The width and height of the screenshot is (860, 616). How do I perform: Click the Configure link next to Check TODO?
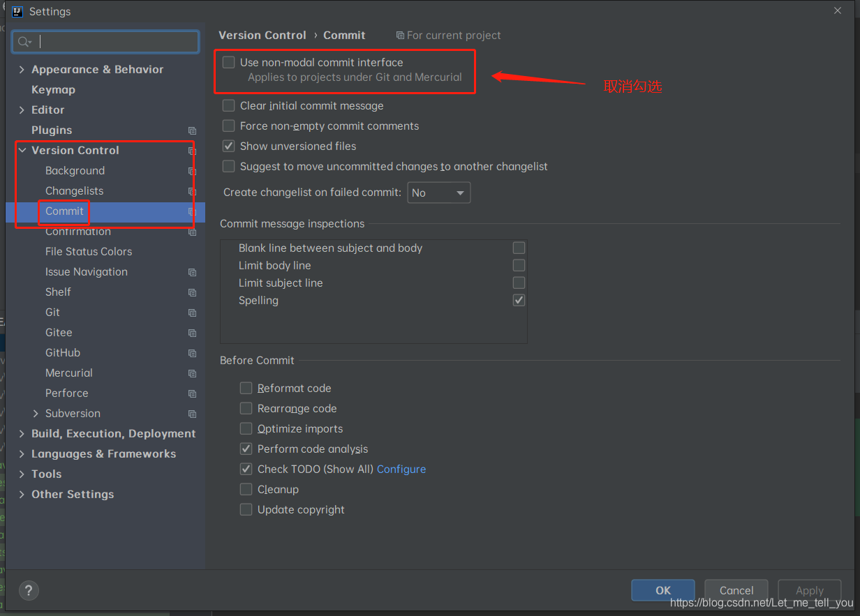[401, 469]
